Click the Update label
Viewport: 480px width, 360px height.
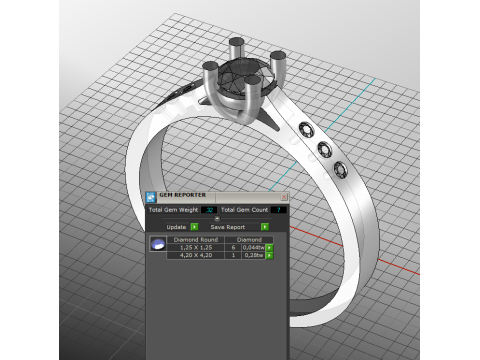[x=176, y=227]
